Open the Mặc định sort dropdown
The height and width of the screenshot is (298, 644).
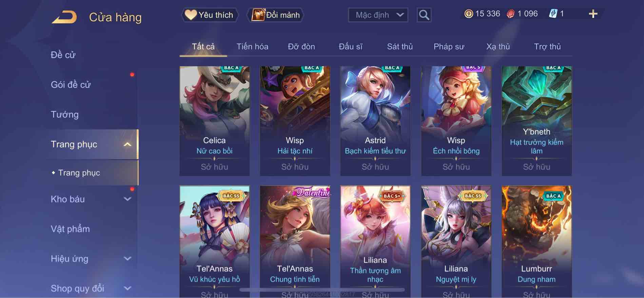(x=378, y=15)
